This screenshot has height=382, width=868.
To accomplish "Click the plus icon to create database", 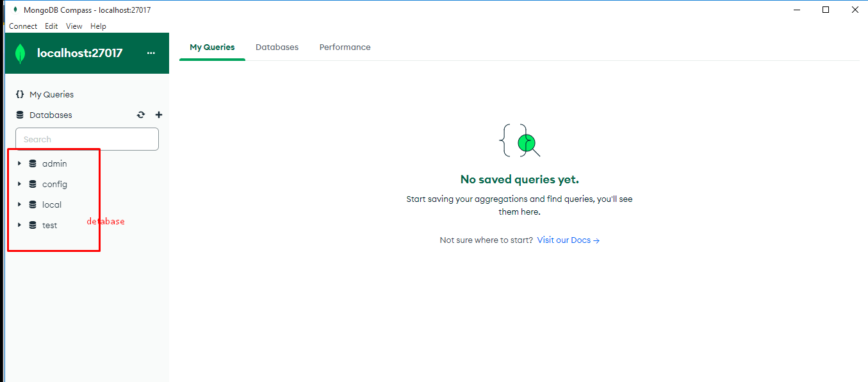I will pos(159,115).
